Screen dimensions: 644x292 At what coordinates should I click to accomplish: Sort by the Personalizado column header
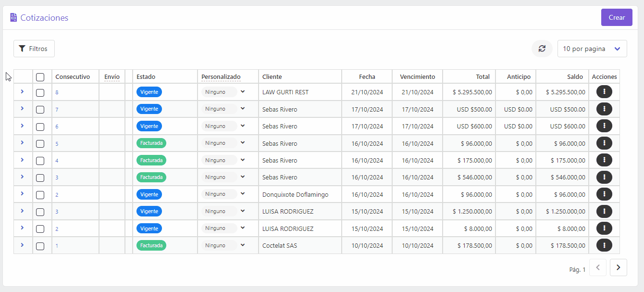coord(221,76)
